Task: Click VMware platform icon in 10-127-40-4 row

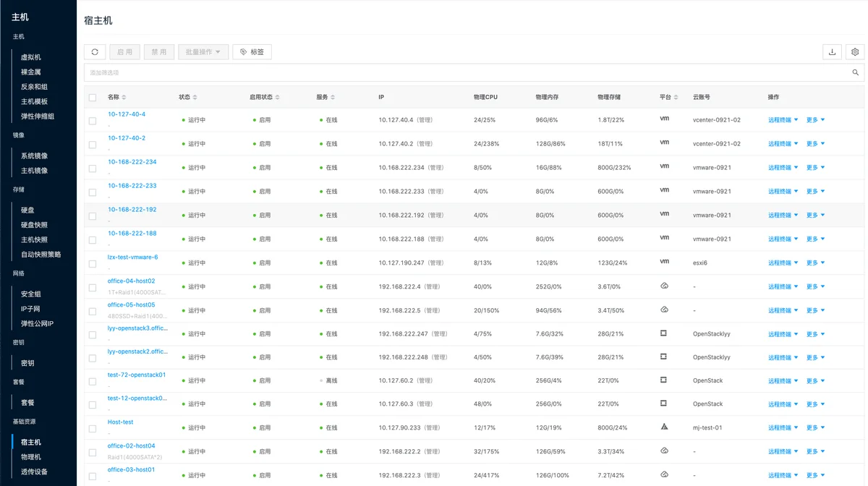Action: (x=664, y=118)
